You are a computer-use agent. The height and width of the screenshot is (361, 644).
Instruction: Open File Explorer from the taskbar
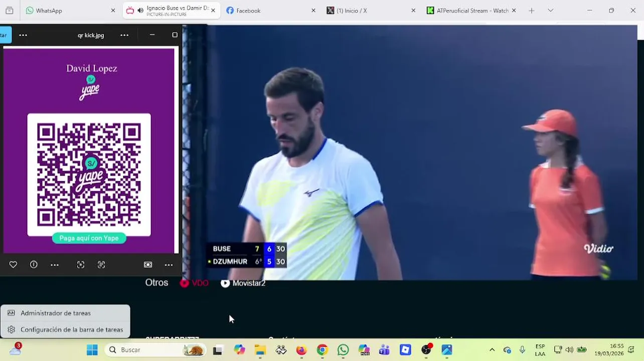coord(260,350)
